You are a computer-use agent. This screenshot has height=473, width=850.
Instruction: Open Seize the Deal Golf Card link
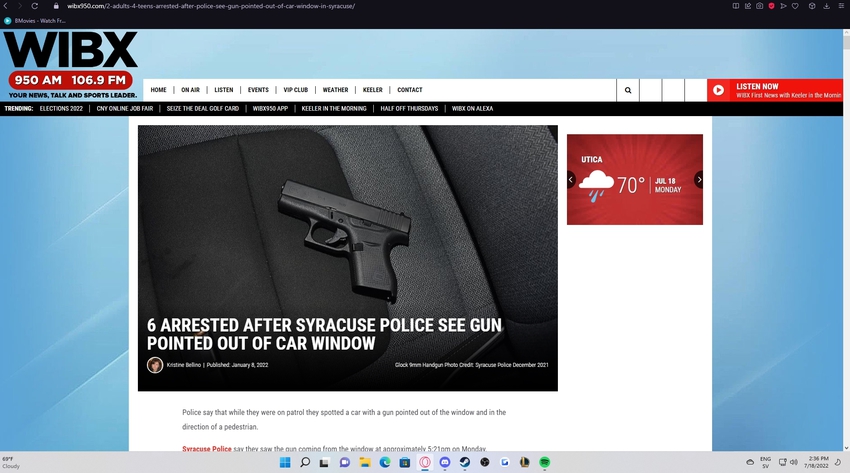pos(203,108)
